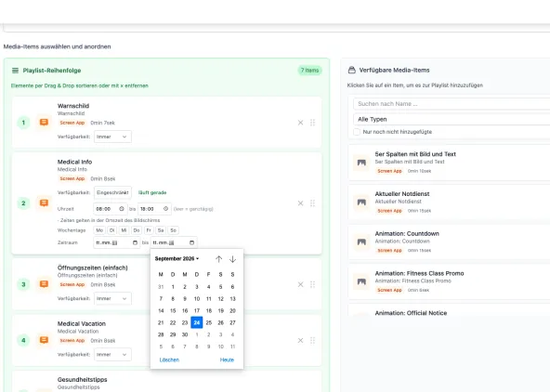
Task: Pick September 30 in the calendar
Action: (185, 334)
